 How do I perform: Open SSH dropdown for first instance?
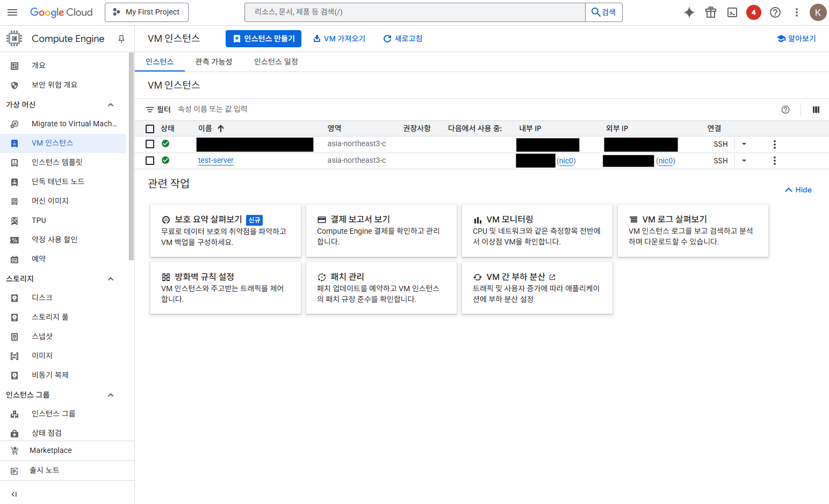click(744, 144)
